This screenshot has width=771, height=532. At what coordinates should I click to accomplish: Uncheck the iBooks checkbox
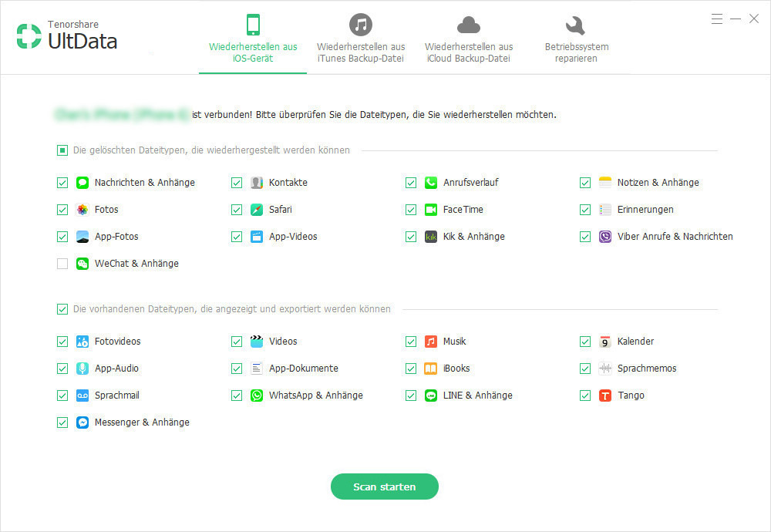411,369
